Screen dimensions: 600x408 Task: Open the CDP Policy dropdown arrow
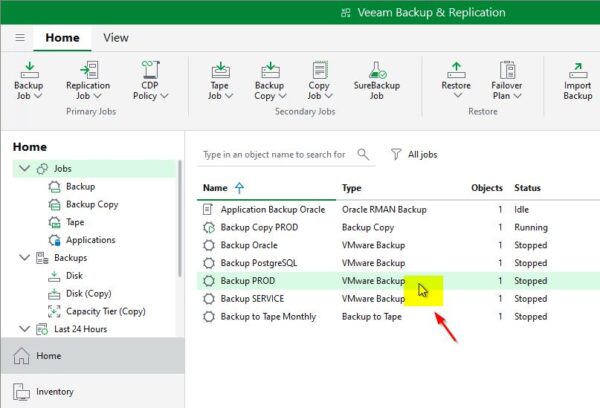click(x=164, y=96)
